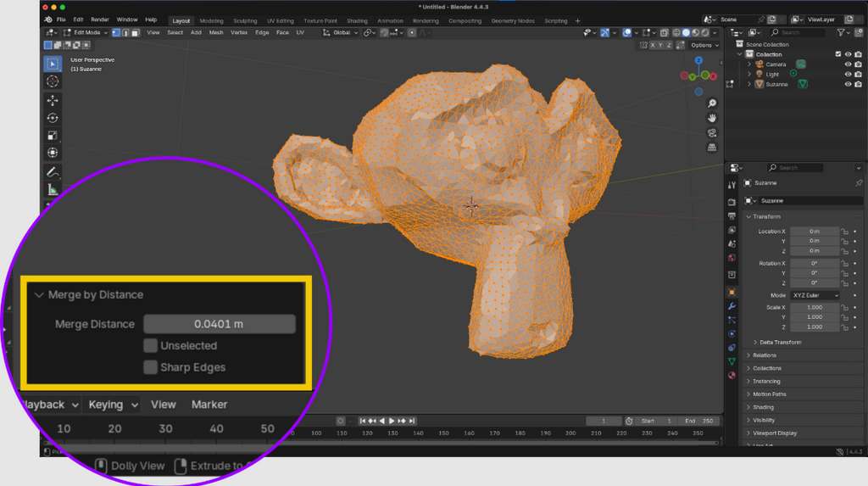The height and width of the screenshot is (486, 868).
Task: Open the Material properties tab
Action: tap(732, 375)
